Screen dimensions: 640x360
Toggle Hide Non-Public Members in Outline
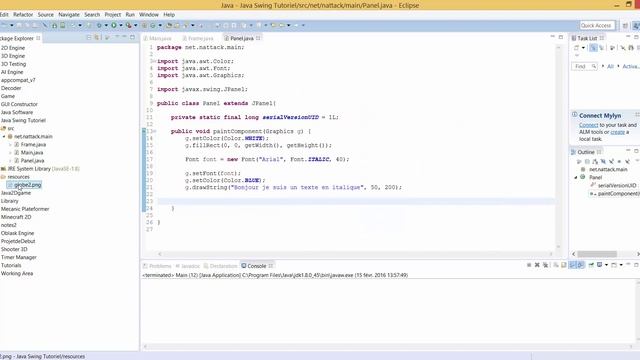[x=619, y=161]
